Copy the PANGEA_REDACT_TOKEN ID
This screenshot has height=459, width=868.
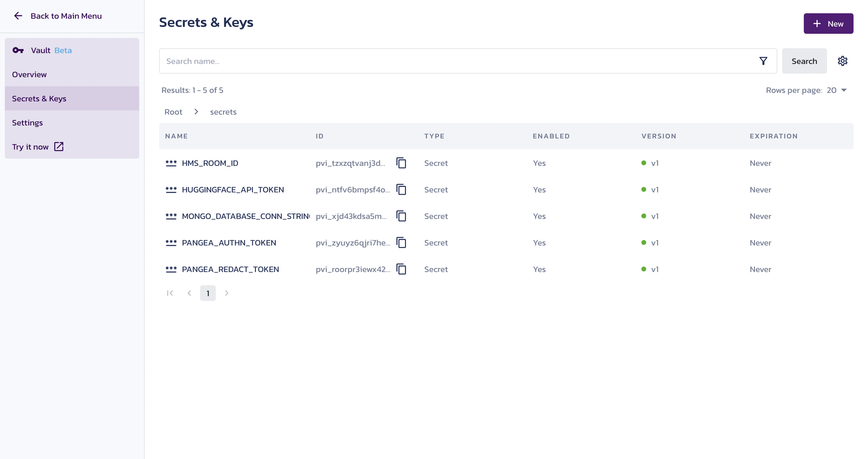point(401,269)
